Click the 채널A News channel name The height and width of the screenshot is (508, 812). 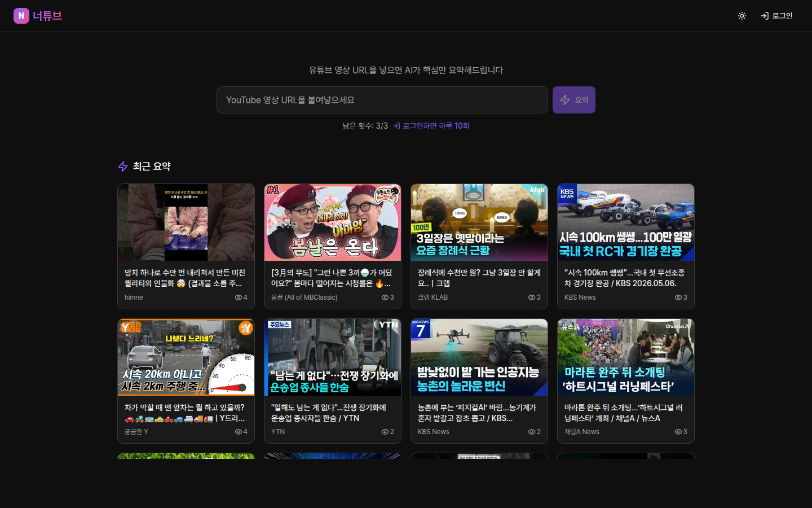tap(582, 432)
